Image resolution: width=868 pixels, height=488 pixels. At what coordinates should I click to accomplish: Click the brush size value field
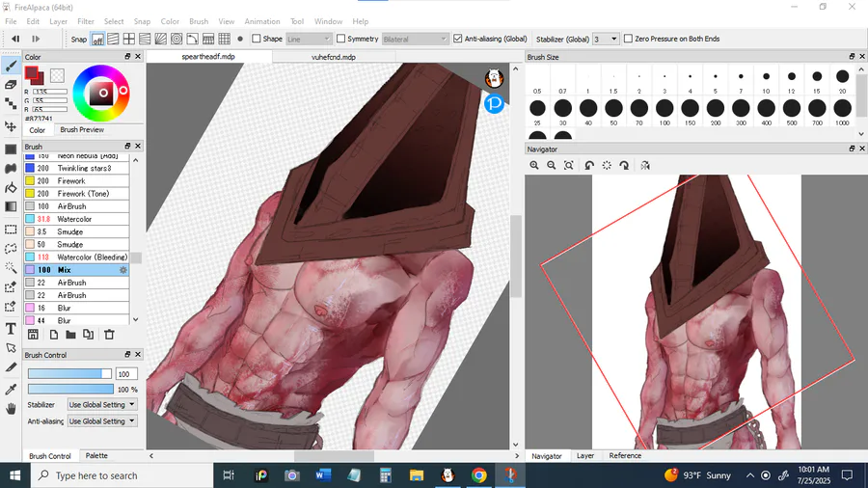(126, 374)
